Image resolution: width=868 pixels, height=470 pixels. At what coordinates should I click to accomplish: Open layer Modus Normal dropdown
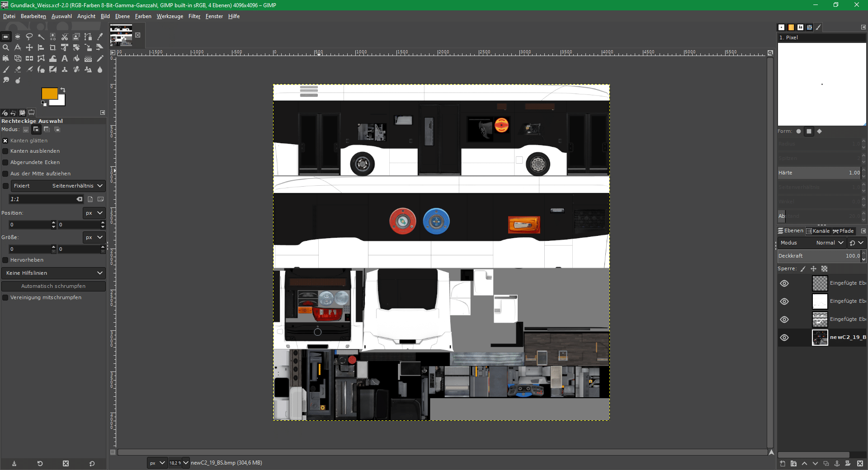click(812, 243)
